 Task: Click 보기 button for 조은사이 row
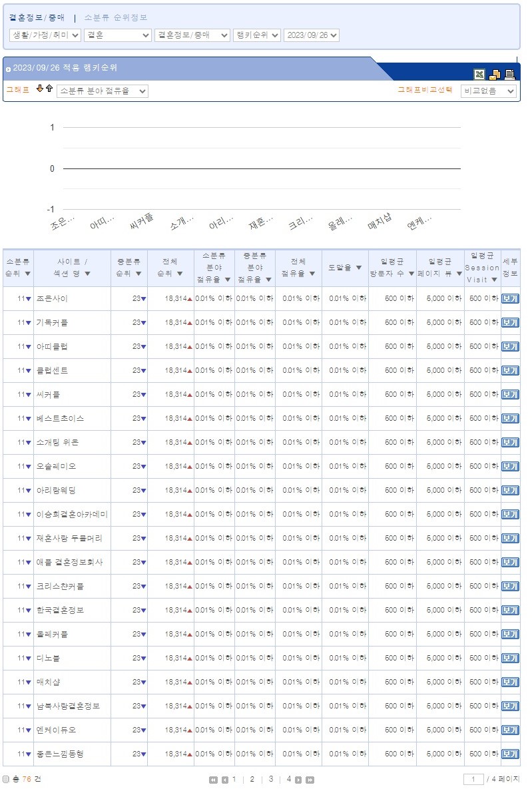pos(509,299)
